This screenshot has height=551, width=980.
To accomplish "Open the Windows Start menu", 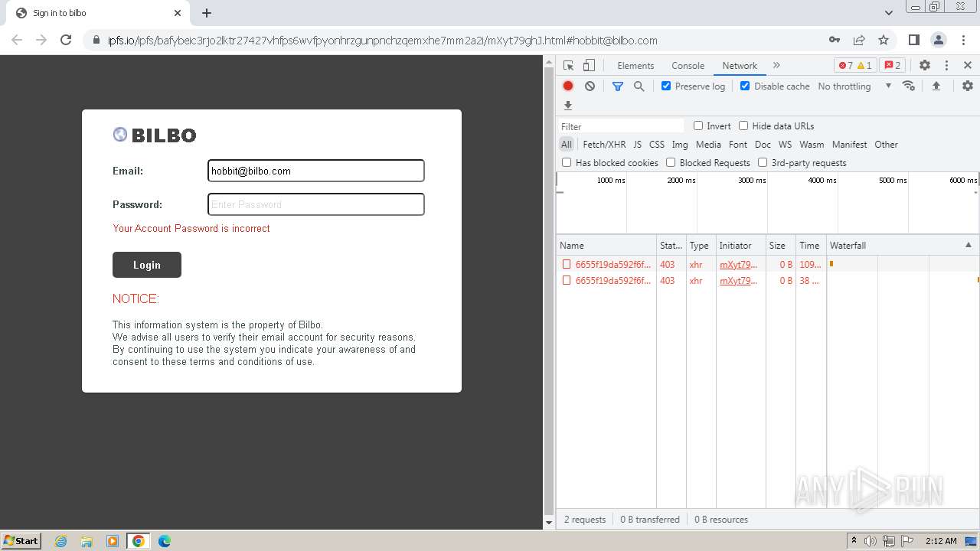I will tap(21, 541).
